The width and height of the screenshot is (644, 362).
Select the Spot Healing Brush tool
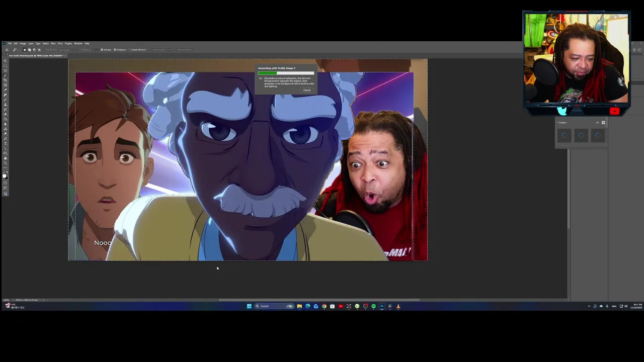pos(6,95)
